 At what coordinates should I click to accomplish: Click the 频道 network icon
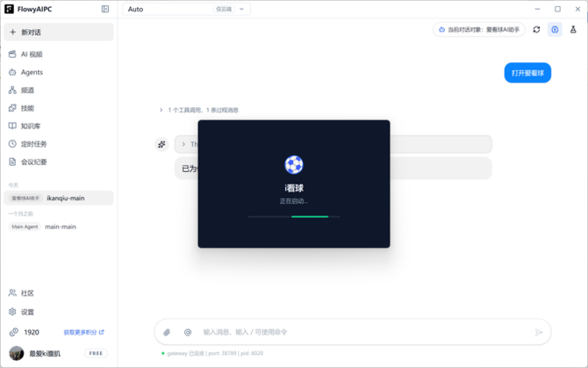coord(12,90)
